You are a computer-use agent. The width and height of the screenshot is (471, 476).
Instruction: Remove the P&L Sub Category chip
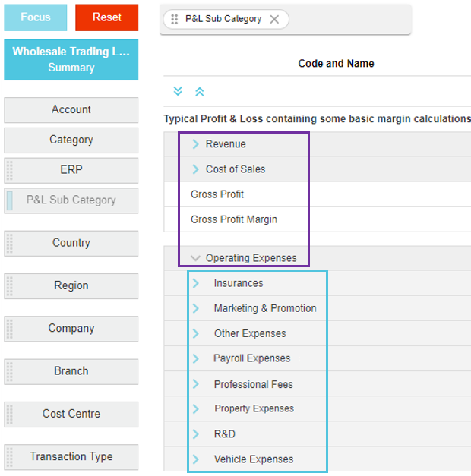coord(274,19)
